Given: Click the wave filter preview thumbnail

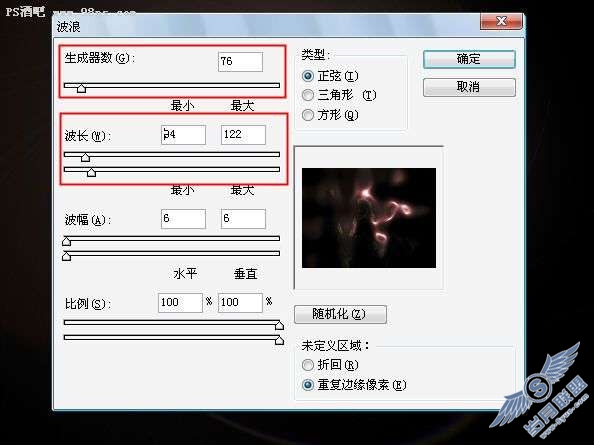Looking at the screenshot, I should (369, 218).
